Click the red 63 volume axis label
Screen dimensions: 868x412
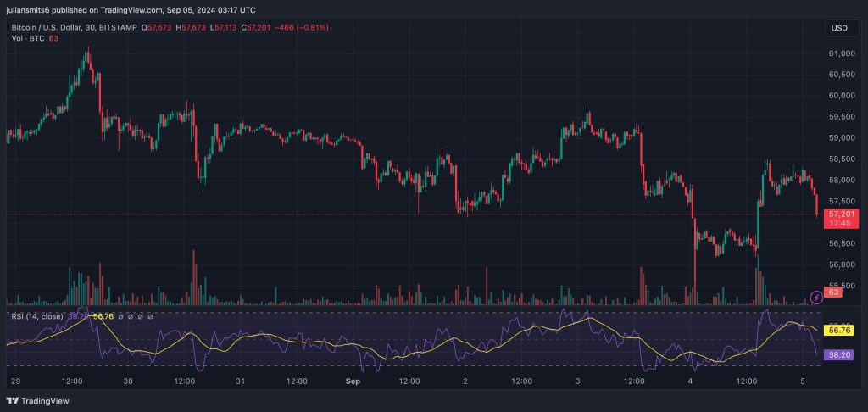coord(833,292)
